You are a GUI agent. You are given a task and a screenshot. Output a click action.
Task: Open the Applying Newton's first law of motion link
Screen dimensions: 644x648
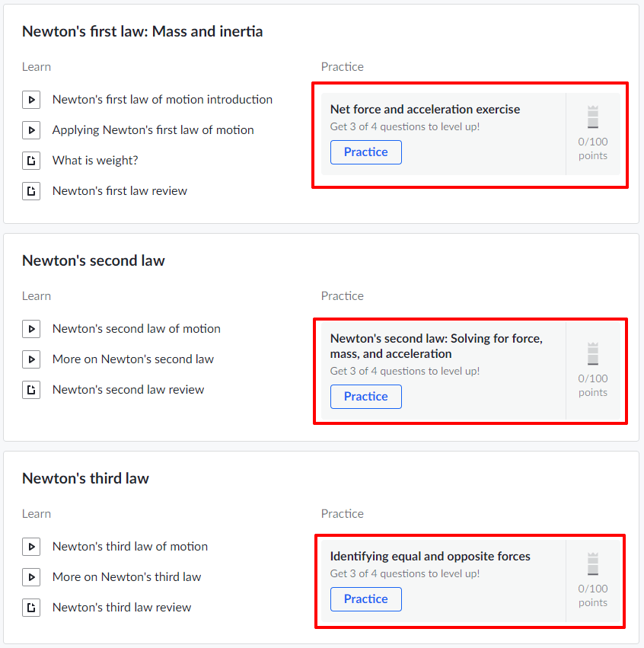click(x=153, y=130)
